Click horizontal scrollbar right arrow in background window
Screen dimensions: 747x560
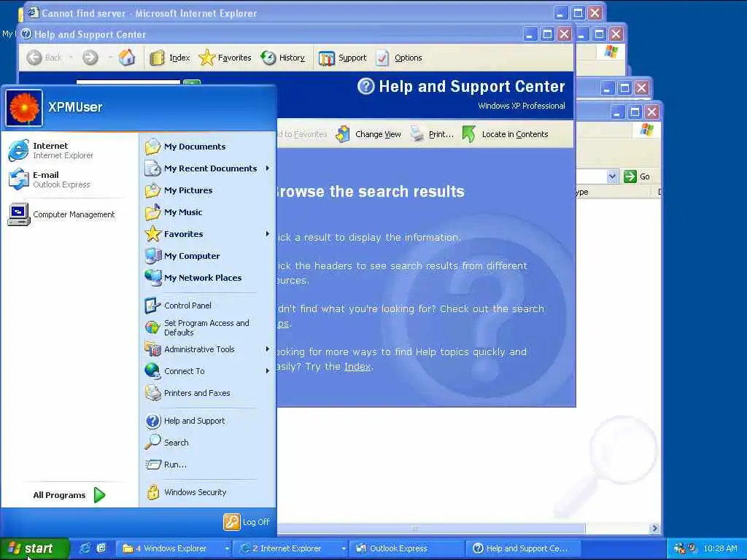pyautogui.click(x=654, y=528)
